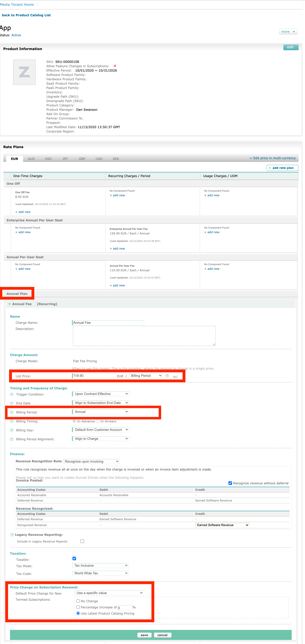
Task: Add new recurring charge in One Off plan
Action: point(117,196)
